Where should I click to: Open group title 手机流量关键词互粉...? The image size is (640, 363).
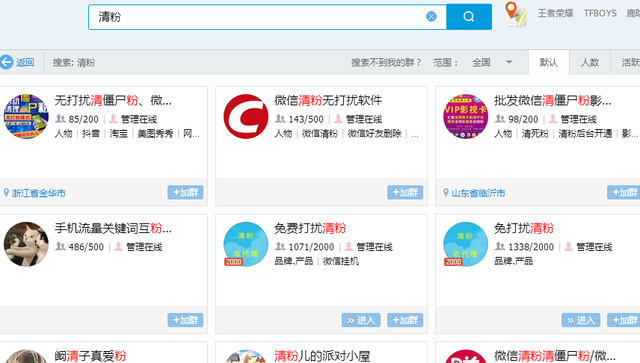pos(113,228)
